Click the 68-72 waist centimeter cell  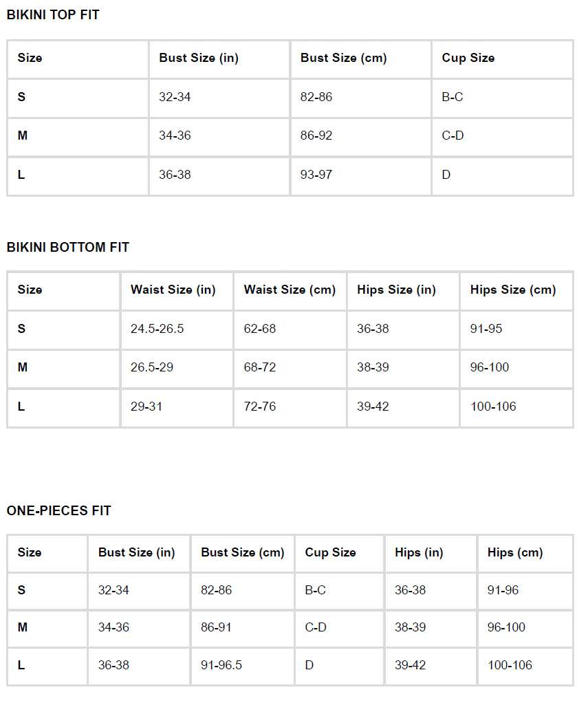tap(260, 367)
